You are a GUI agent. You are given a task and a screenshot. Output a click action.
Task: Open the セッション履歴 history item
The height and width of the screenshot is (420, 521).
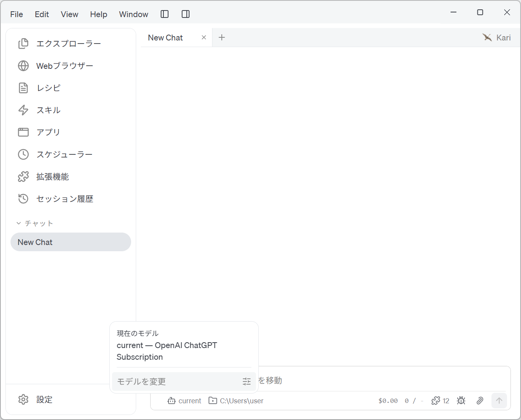click(x=71, y=199)
